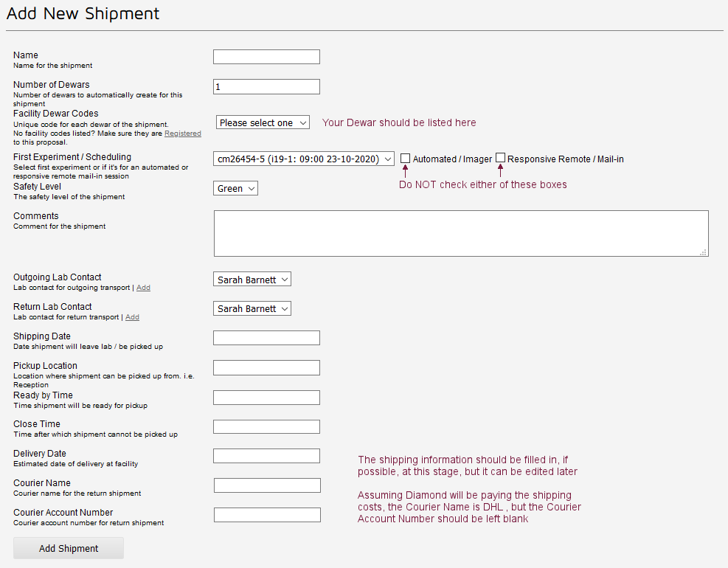This screenshot has width=728, height=568.
Task: Click the Close Time field
Action: coord(266,426)
